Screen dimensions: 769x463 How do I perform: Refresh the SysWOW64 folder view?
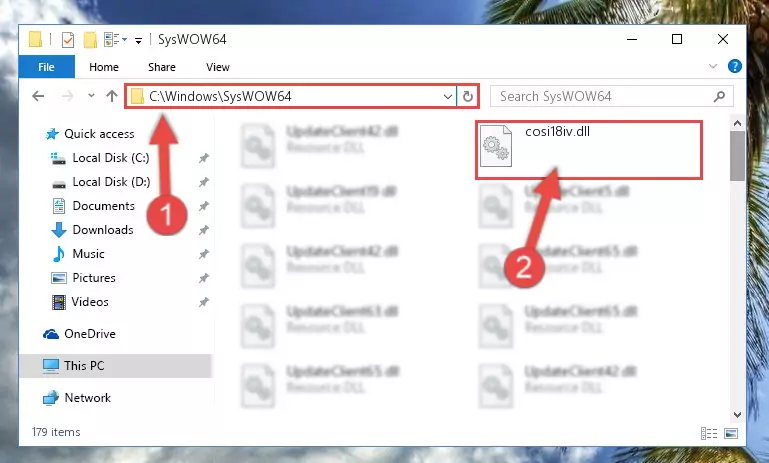pos(468,96)
